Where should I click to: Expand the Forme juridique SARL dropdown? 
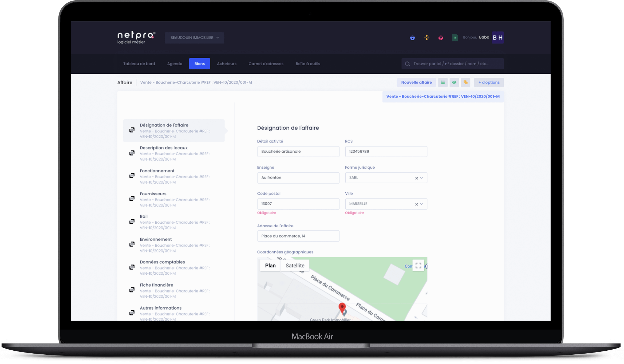(422, 178)
